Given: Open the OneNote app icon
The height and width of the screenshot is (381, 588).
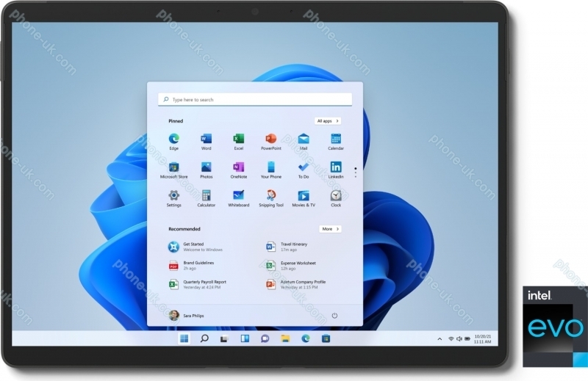Looking at the screenshot, I should [238, 167].
